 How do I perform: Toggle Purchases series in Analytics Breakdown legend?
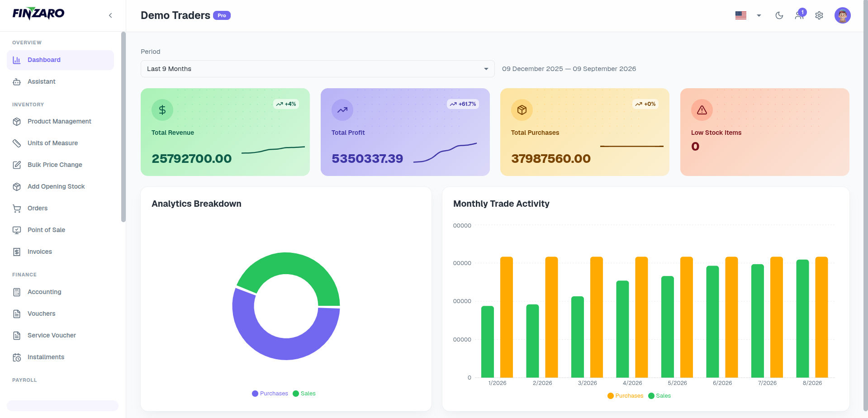270,394
